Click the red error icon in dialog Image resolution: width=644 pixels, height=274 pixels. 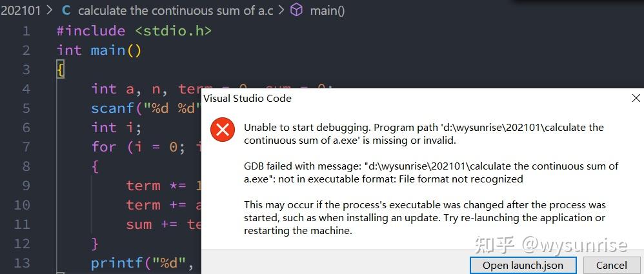click(x=222, y=130)
